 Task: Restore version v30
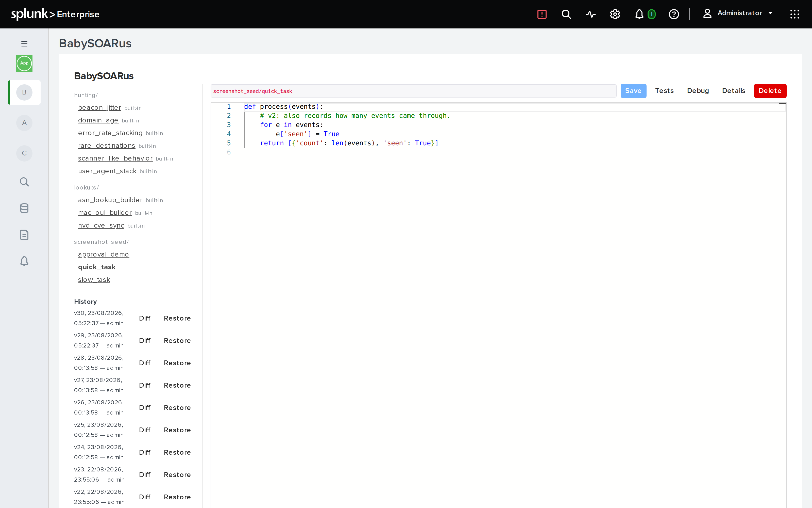tap(177, 318)
